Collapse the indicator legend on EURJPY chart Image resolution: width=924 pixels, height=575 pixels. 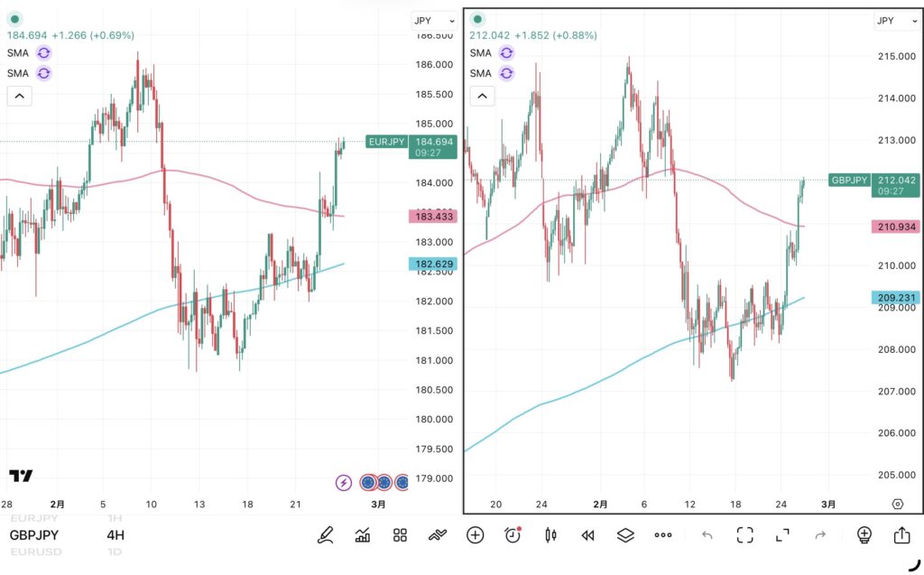(x=19, y=96)
